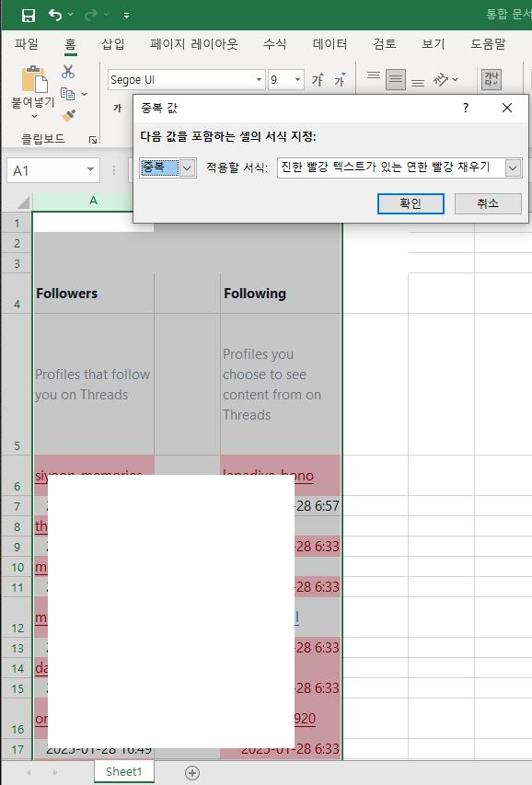Click the 취소 button in dialog
The image size is (532, 785).
[488, 203]
